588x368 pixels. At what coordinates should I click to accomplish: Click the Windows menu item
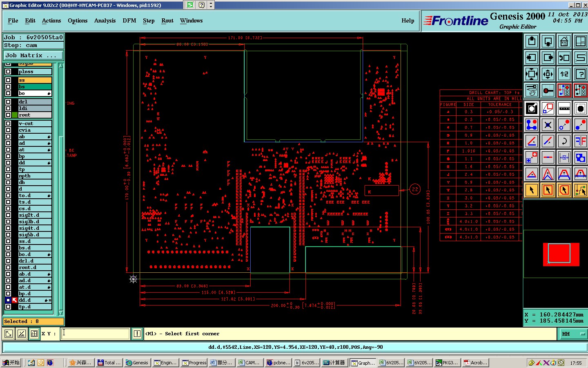click(x=192, y=20)
